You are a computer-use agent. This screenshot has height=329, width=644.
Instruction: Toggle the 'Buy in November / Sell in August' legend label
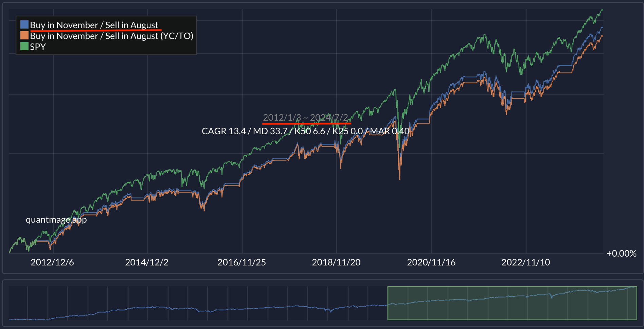pos(94,25)
